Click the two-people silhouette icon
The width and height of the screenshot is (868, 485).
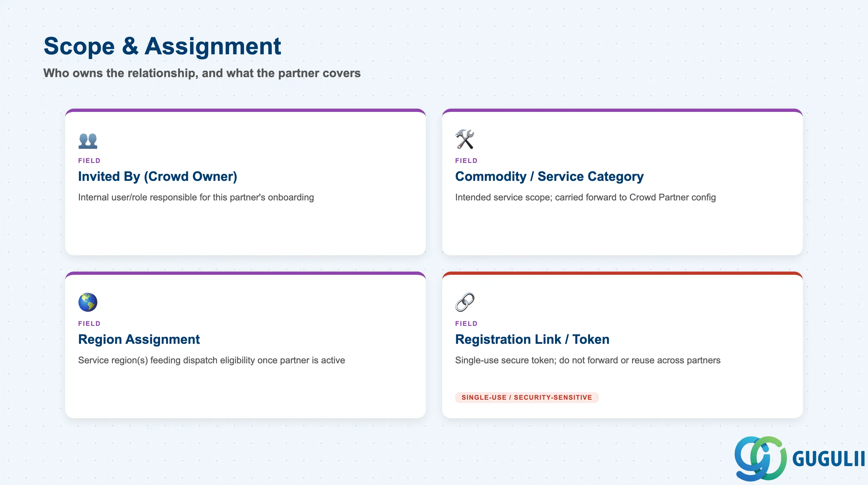pos(88,141)
